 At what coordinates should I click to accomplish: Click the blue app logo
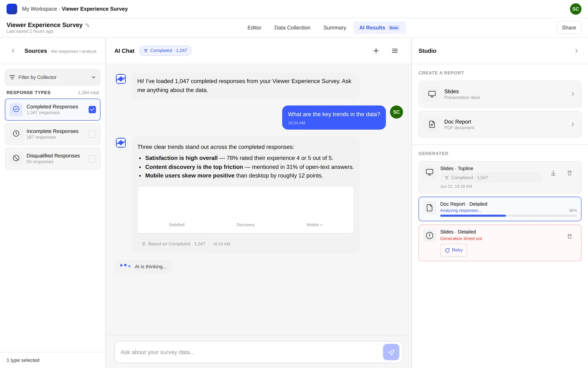[12, 9]
